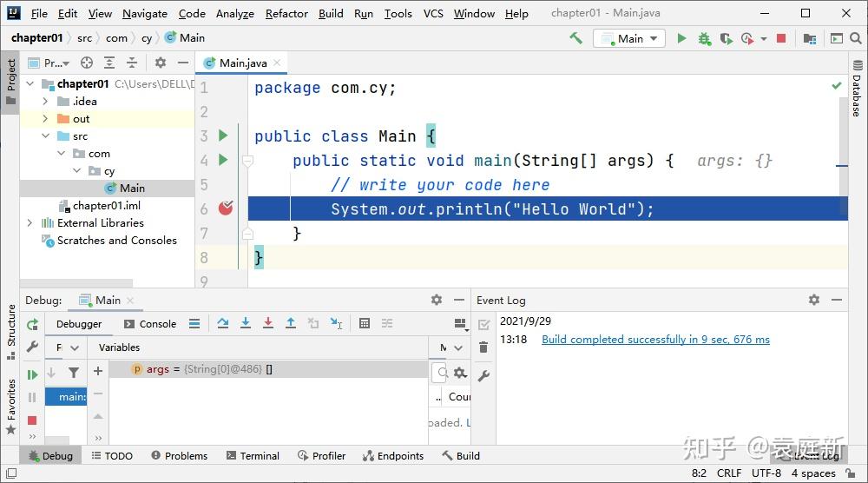Switch to the Console tab
This screenshot has width=868, height=483.
(150, 324)
